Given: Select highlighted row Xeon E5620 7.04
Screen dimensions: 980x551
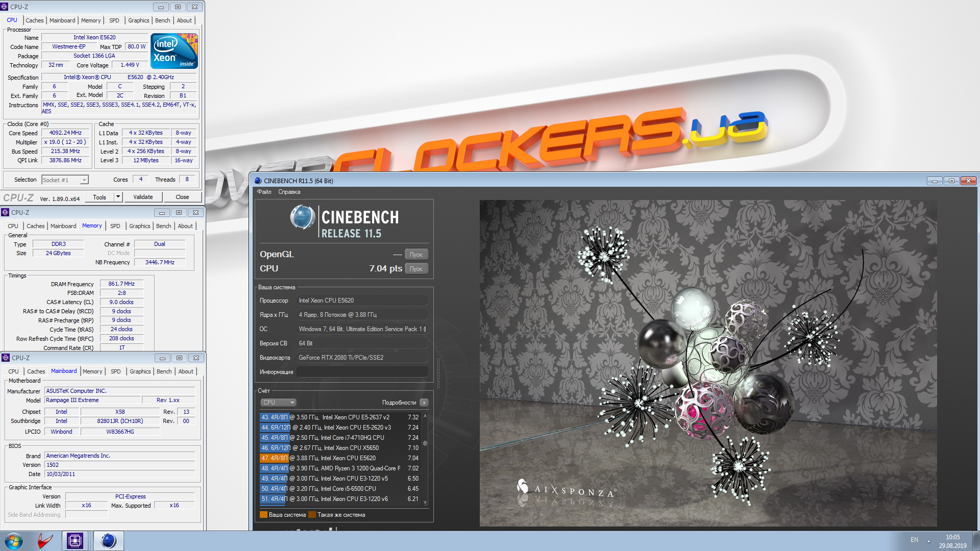Looking at the screenshot, I should coord(340,458).
